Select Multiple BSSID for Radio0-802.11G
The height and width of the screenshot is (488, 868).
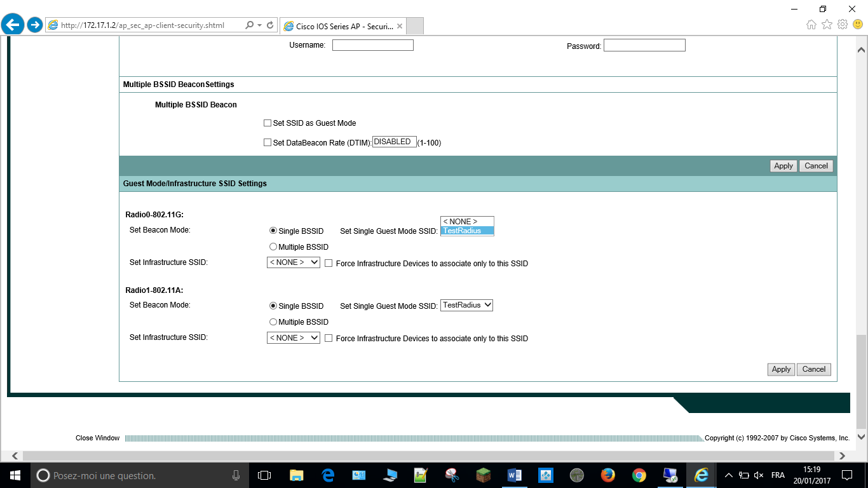pyautogui.click(x=273, y=247)
